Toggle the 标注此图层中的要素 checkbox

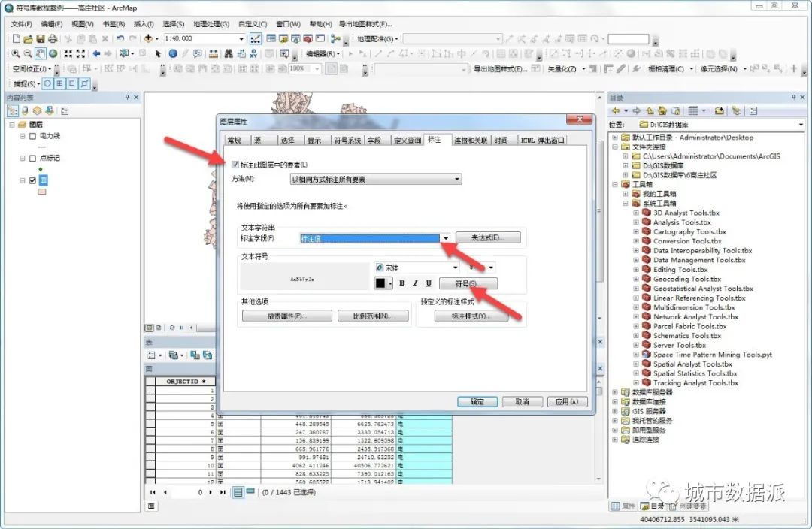235,165
